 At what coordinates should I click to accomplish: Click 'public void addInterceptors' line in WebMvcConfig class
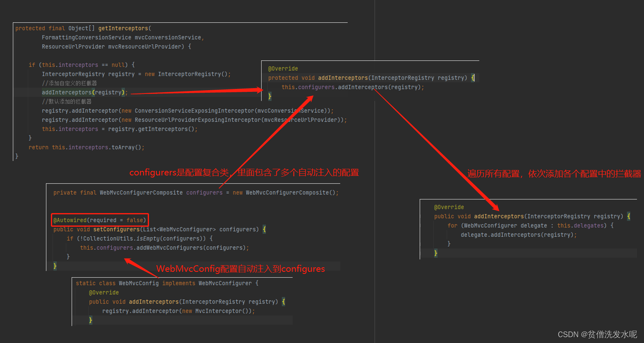click(187, 302)
